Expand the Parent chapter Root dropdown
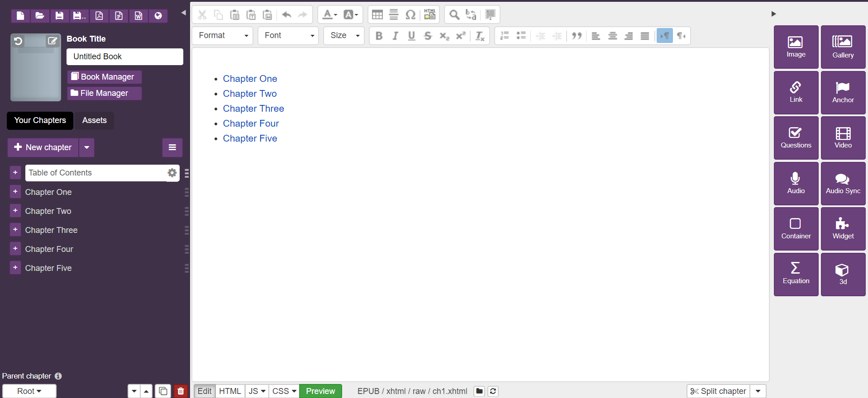This screenshot has width=868, height=398. [x=29, y=391]
